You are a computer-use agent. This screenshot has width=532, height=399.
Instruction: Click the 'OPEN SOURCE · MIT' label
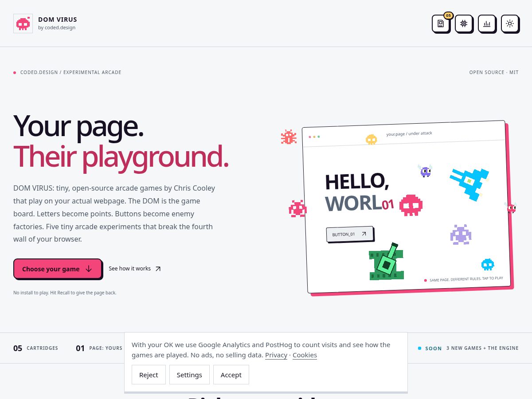click(x=494, y=72)
